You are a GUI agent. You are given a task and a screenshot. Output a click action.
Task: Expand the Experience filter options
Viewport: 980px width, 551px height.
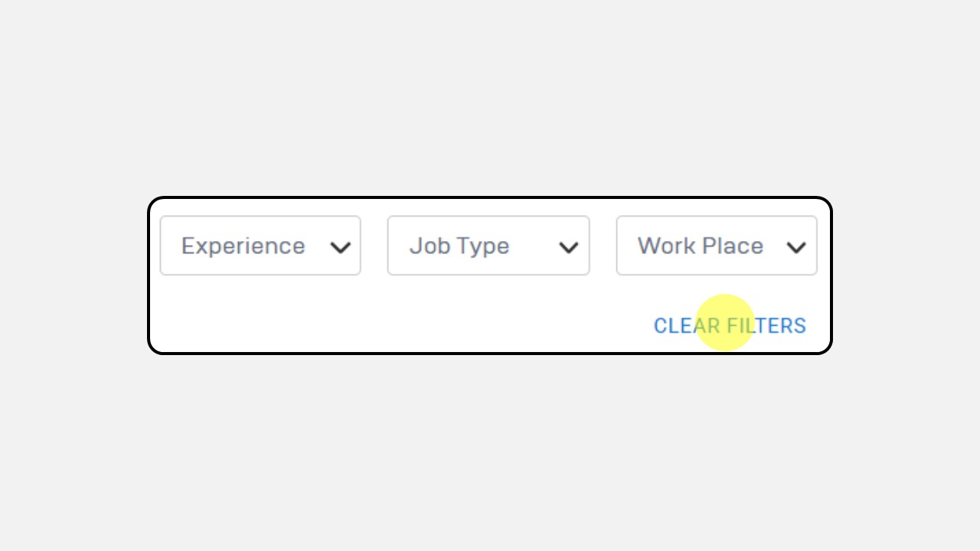click(260, 246)
